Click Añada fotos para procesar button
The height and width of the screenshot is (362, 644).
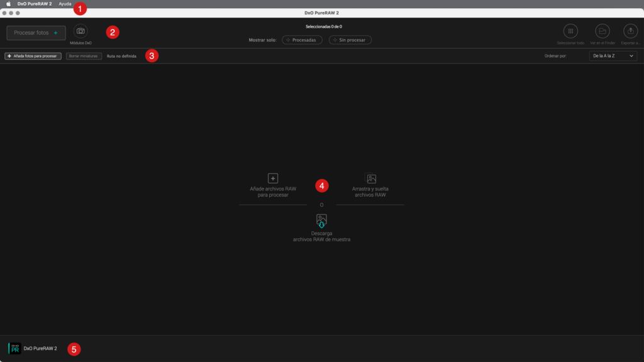click(x=33, y=56)
